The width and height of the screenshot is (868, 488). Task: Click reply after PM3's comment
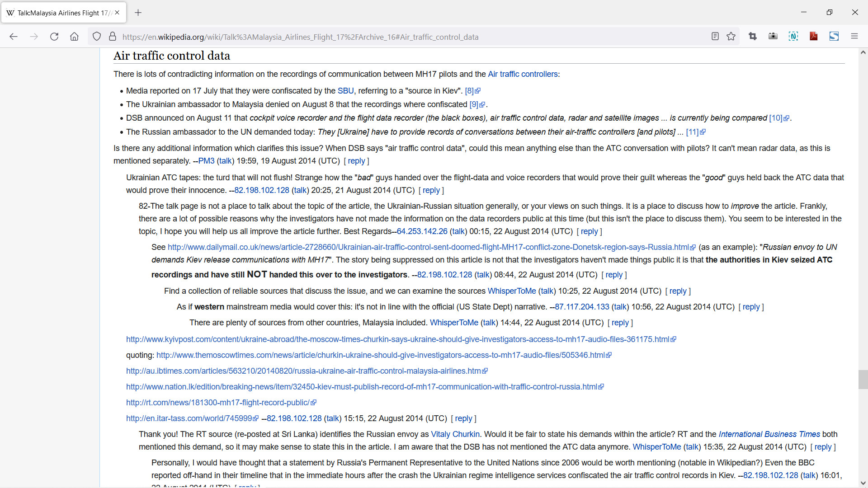click(356, 161)
